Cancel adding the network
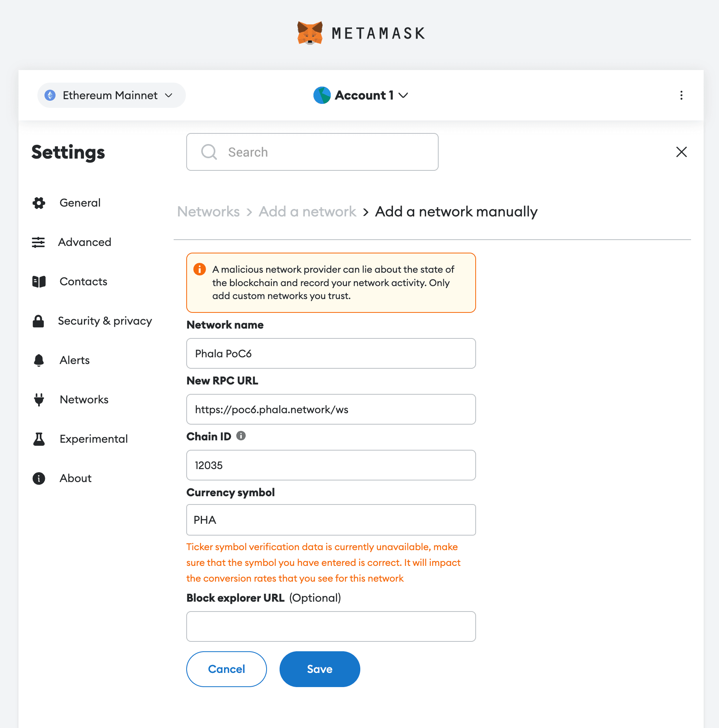This screenshot has width=719, height=728. tap(226, 669)
